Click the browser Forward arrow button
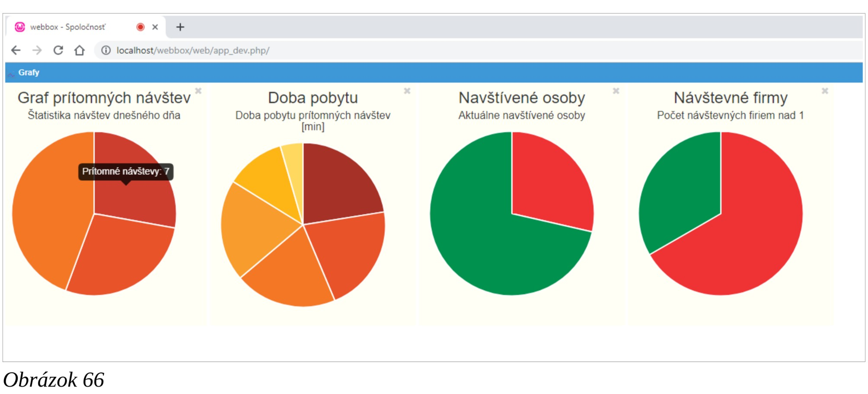Viewport: 868px width, 394px height. click(37, 50)
